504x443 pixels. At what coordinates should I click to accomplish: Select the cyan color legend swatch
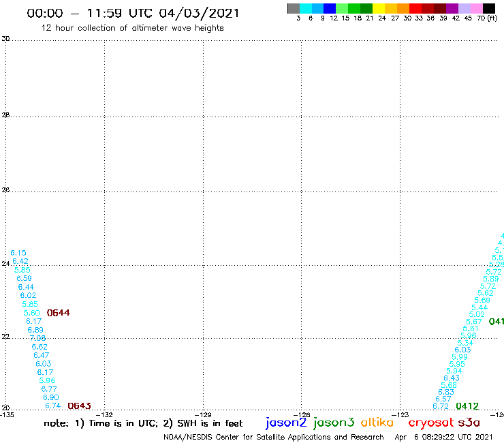click(x=306, y=8)
